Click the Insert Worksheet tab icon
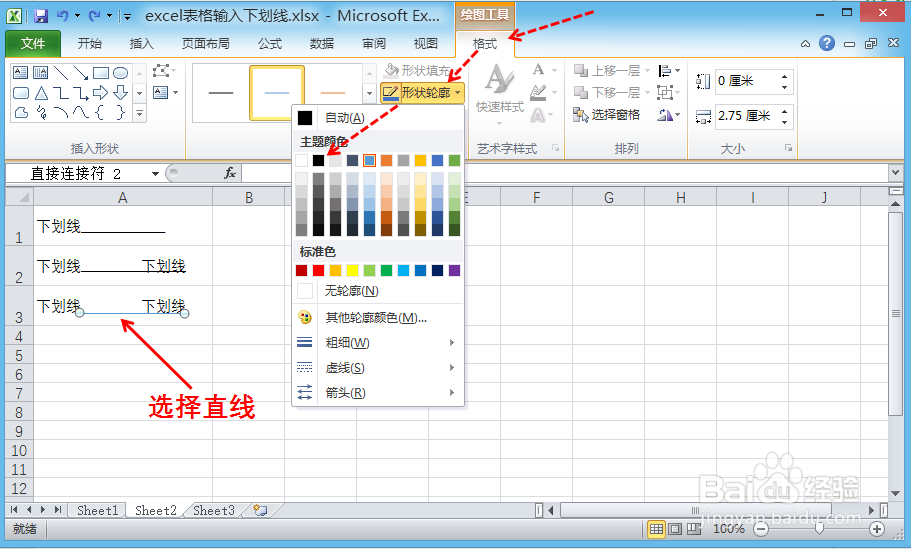 coord(260,510)
